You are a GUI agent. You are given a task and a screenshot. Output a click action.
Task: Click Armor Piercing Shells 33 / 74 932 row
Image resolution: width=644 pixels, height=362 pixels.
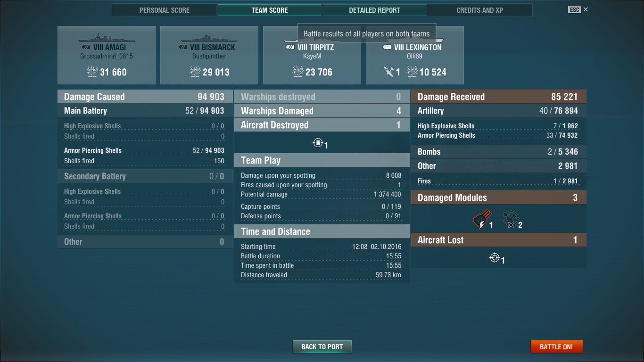[498, 135]
